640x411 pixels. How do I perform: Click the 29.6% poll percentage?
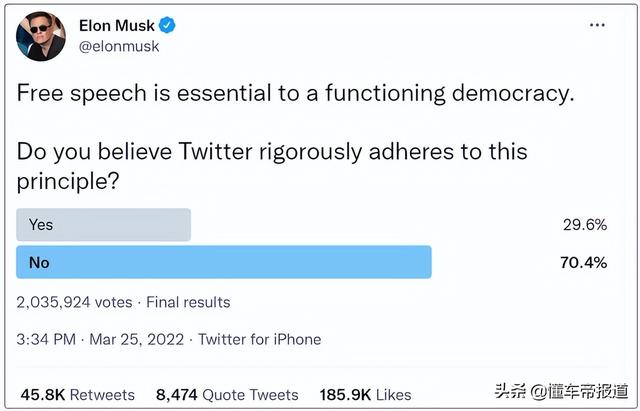coord(585,224)
